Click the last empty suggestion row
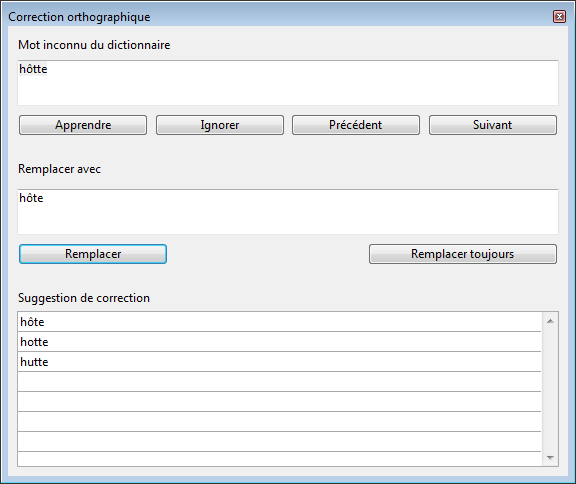 [279, 459]
